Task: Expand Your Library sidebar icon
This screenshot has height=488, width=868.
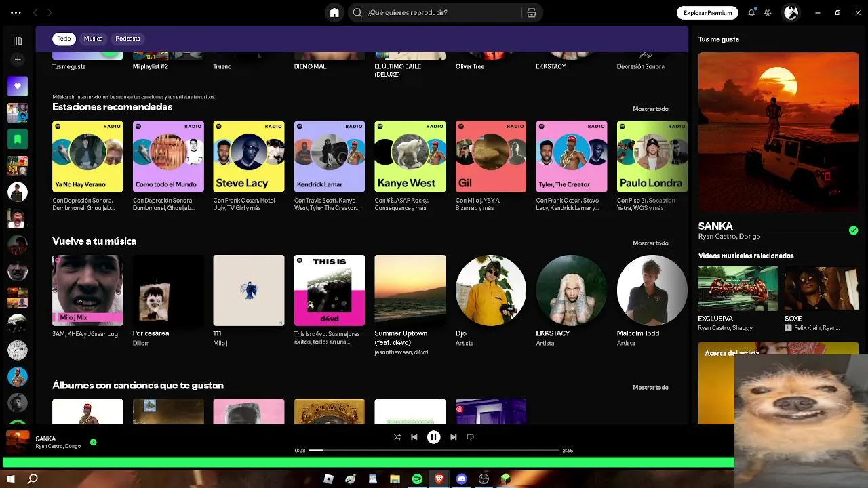Action: click(x=18, y=41)
